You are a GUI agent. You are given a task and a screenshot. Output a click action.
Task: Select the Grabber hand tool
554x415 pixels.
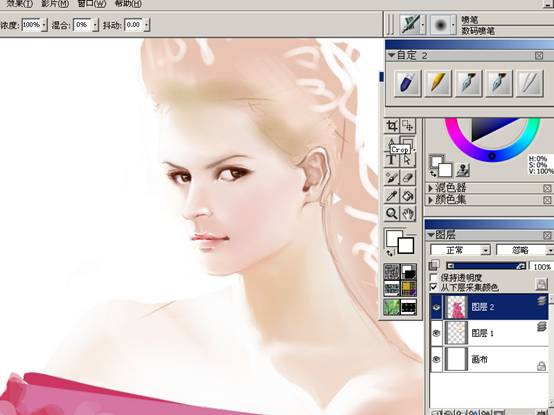point(408,213)
